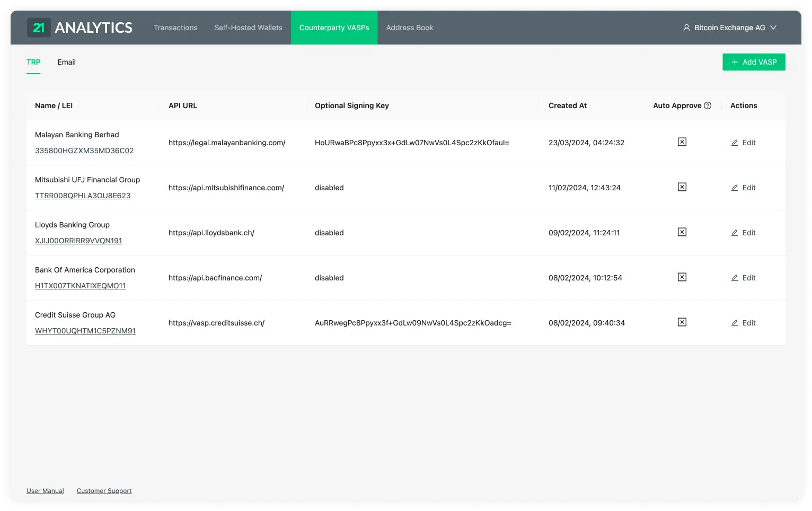Click pencil icon for Mitsubishi UFJ Financial Group
Image resolution: width=812 pixels, height=511 pixels.
[735, 188]
